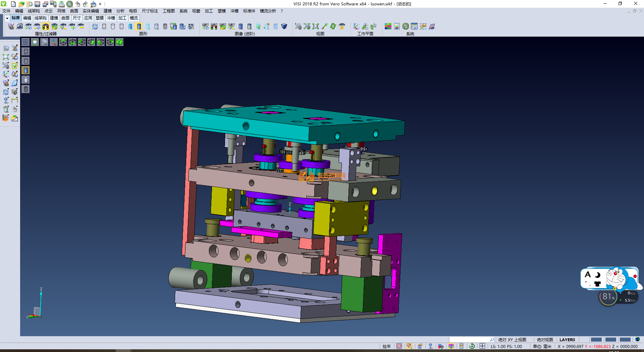This screenshot has height=352, width=644.
Task: Open the 文件 menu
Action: [6, 11]
